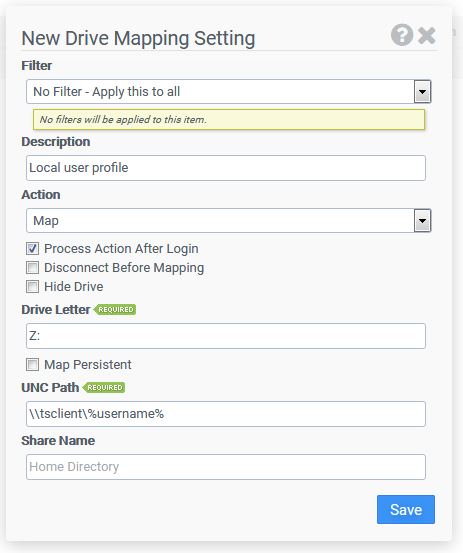Viewport: 463px width, 553px height.
Task: Click the Description text field
Action: click(x=226, y=168)
